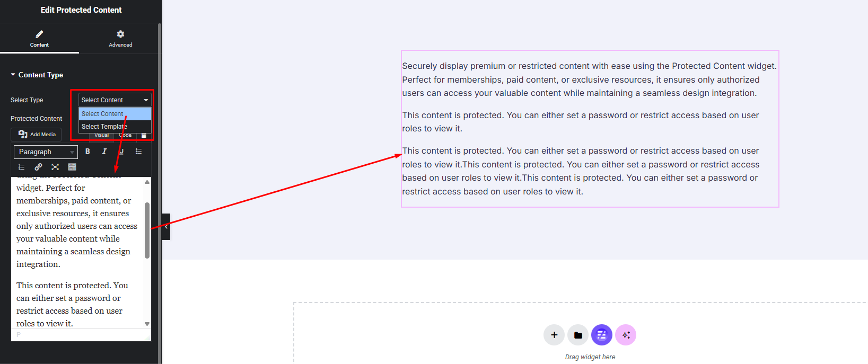This screenshot has height=364, width=868.
Task: Open the Paragraph format dropdown
Action: (46, 152)
